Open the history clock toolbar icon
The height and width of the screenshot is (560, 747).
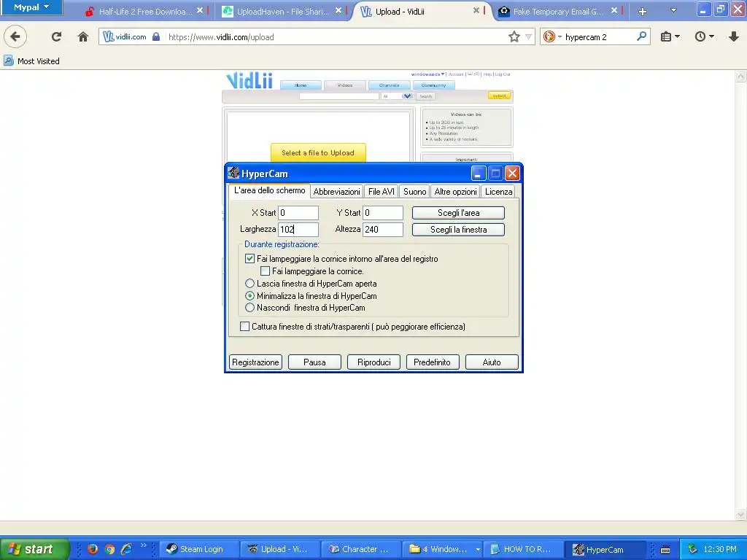[700, 36]
